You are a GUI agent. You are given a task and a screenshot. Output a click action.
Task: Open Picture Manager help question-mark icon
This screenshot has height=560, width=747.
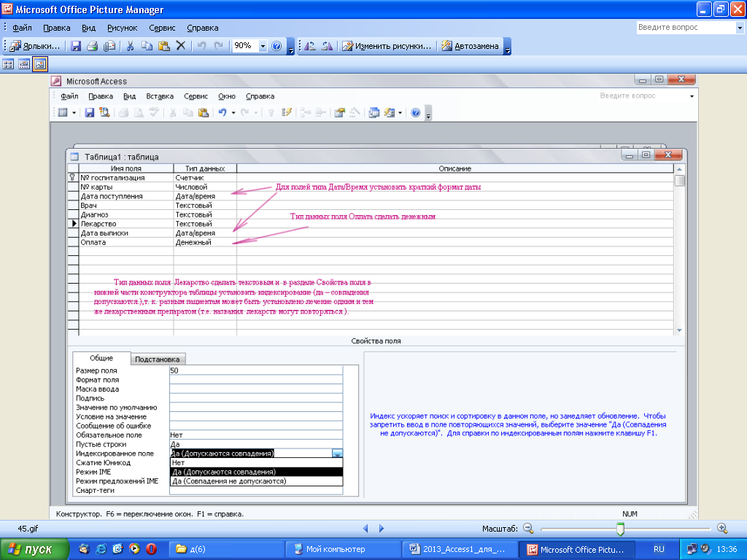(276, 46)
